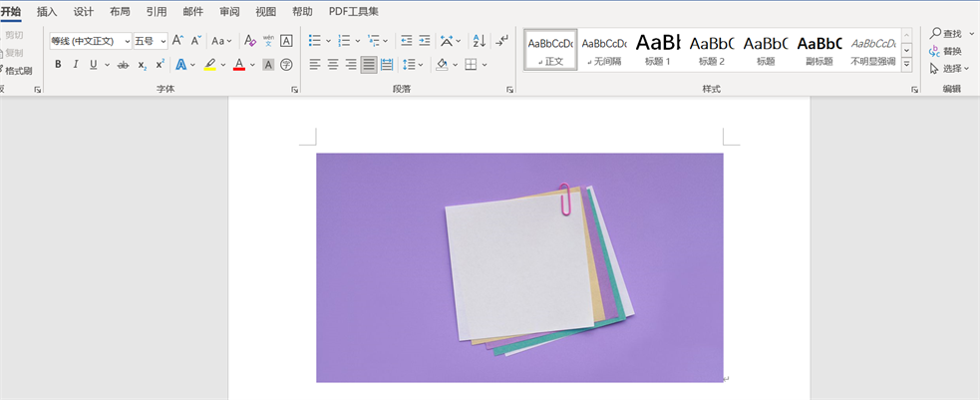Click the Format Painter (格式刷) tool
Screen dimensions: 980x400
pos(18,71)
